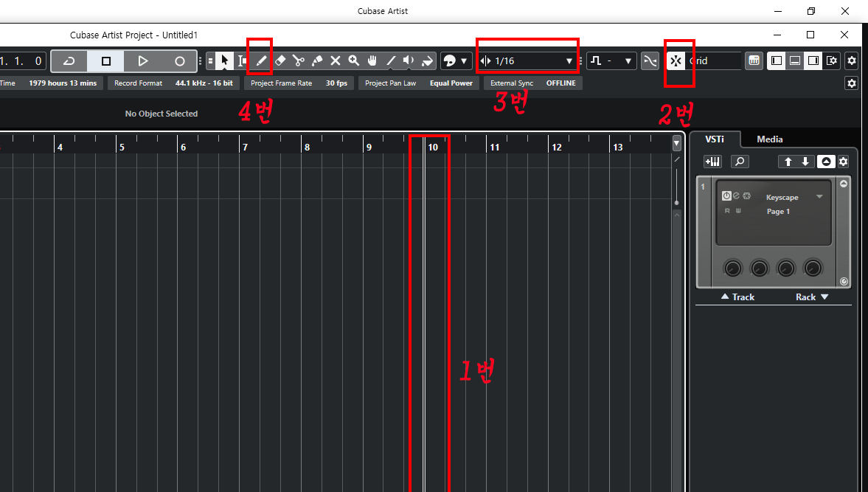Toggle Read automation for Keyscape
868x492 pixels.
[727, 211]
